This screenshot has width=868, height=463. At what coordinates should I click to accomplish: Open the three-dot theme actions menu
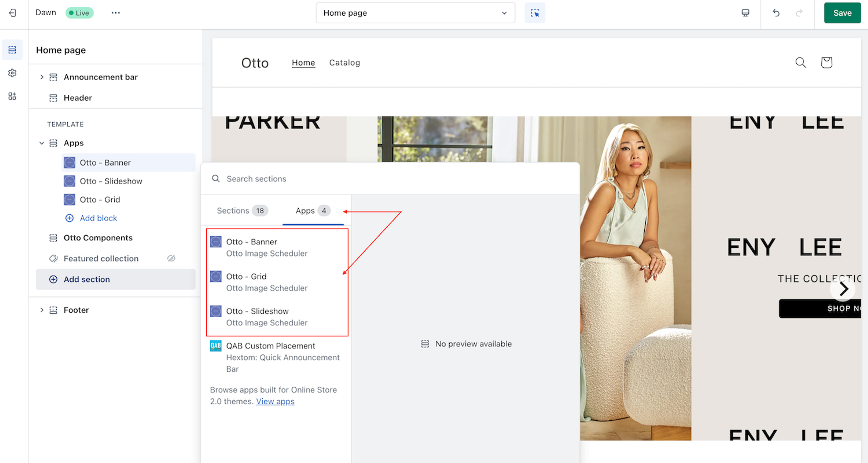[x=116, y=13]
